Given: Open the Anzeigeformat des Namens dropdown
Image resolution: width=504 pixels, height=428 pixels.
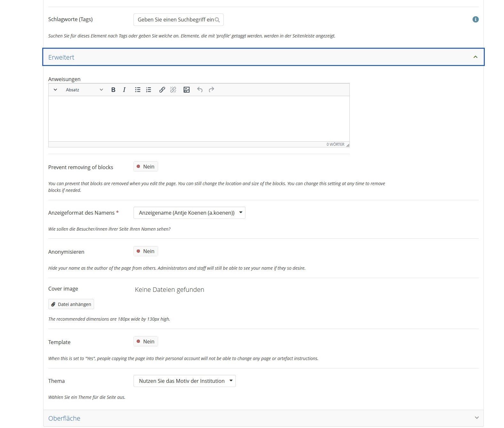Looking at the screenshot, I should (x=189, y=213).
